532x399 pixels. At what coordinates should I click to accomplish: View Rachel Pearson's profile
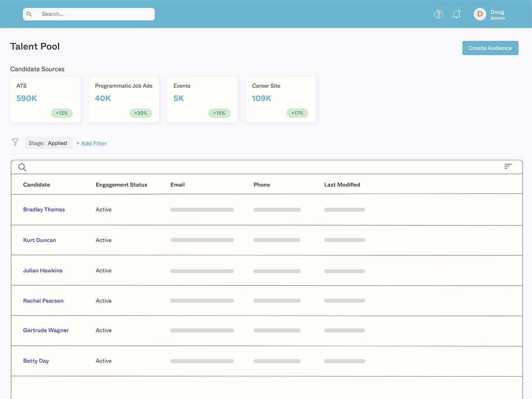[43, 301]
